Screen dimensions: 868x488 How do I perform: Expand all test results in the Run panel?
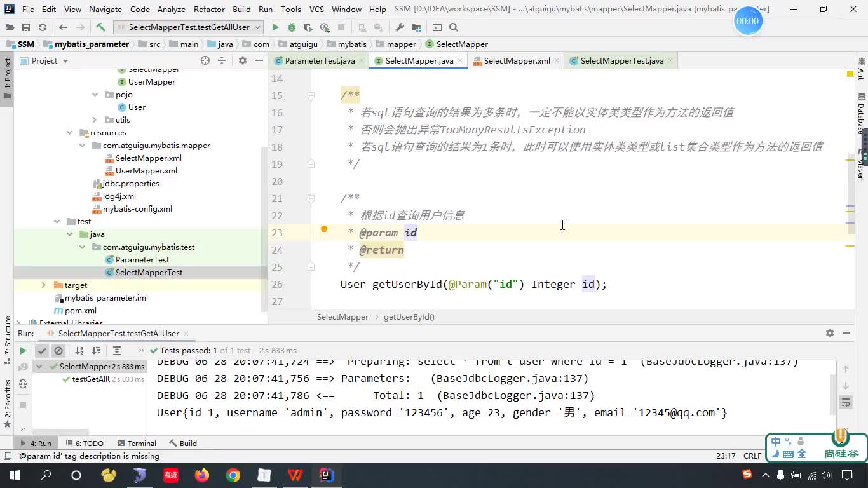(117, 350)
